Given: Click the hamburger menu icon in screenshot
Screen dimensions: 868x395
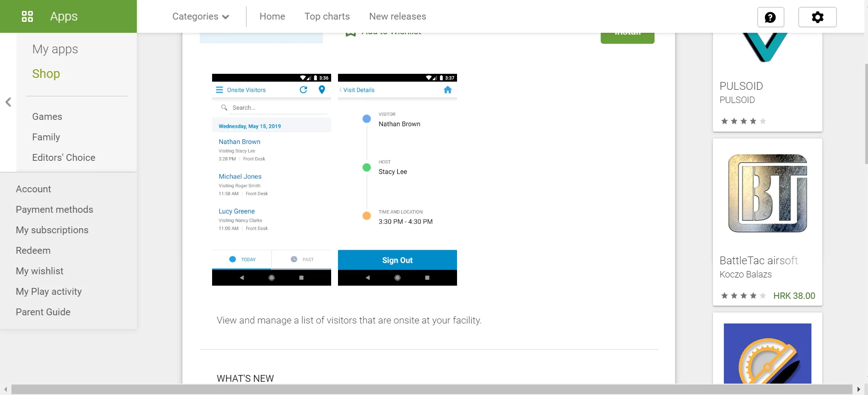Looking at the screenshot, I should [219, 90].
